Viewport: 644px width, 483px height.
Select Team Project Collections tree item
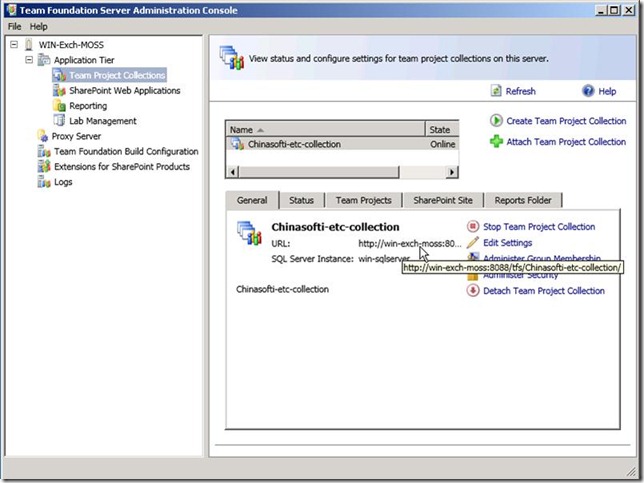tap(117, 75)
